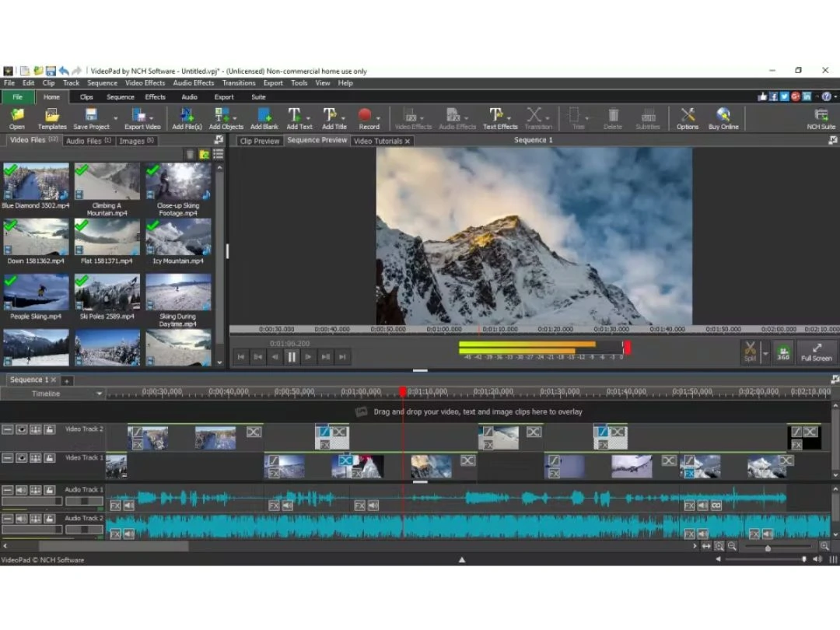Toggle the lock on Video Track 1
Screen dimensions: 840x630
(x=49, y=458)
